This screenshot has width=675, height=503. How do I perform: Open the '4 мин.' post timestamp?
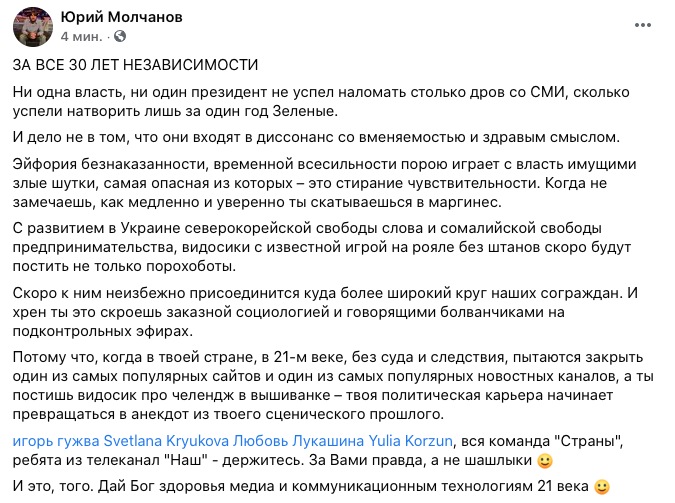coord(82,36)
